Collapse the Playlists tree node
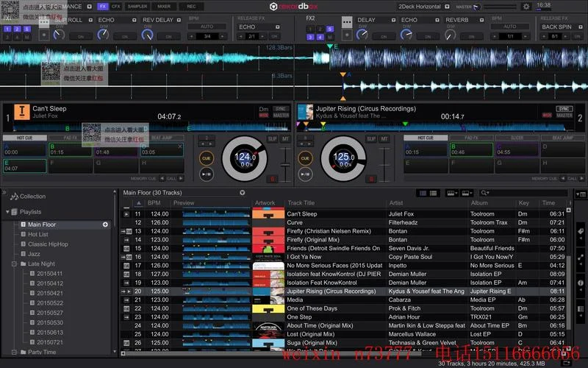The width and height of the screenshot is (588, 368). click(7, 212)
